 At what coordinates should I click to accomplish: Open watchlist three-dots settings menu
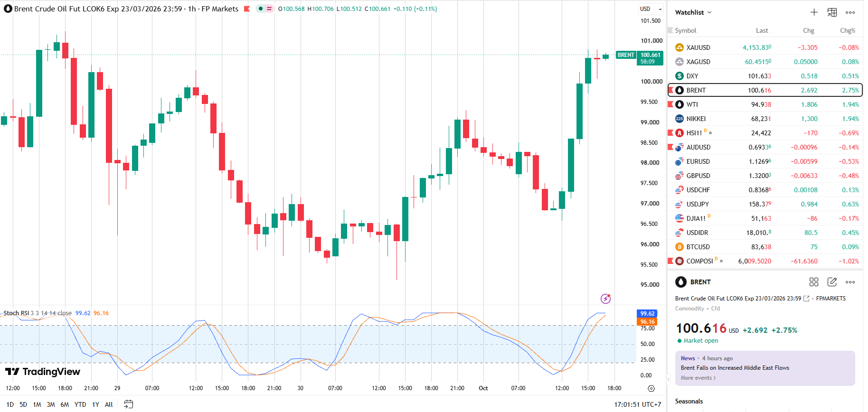850,12
